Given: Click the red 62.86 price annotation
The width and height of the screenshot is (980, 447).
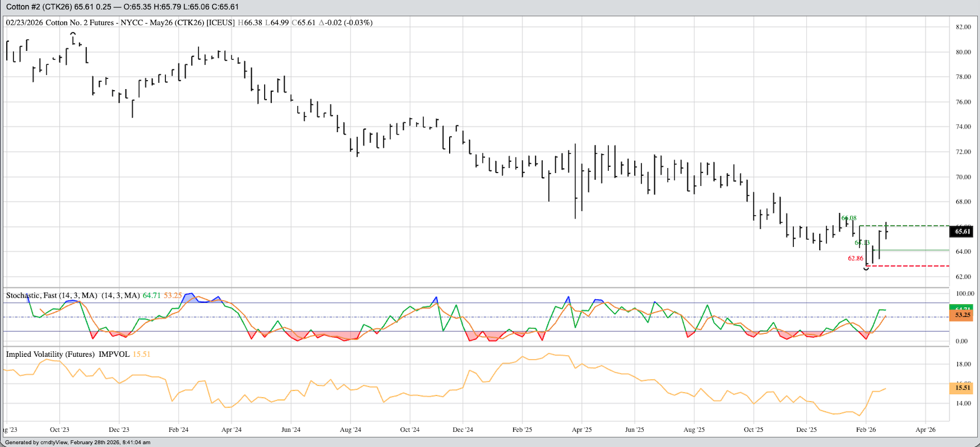Looking at the screenshot, I should click(855, 258).
